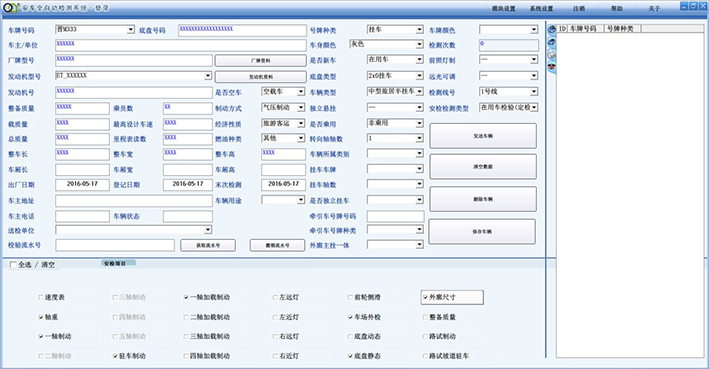The height and width of the screenshot is (369, 709).
Task: Open the 号牌种类 dropdown showing 挂车
Action: click(420, 30)
